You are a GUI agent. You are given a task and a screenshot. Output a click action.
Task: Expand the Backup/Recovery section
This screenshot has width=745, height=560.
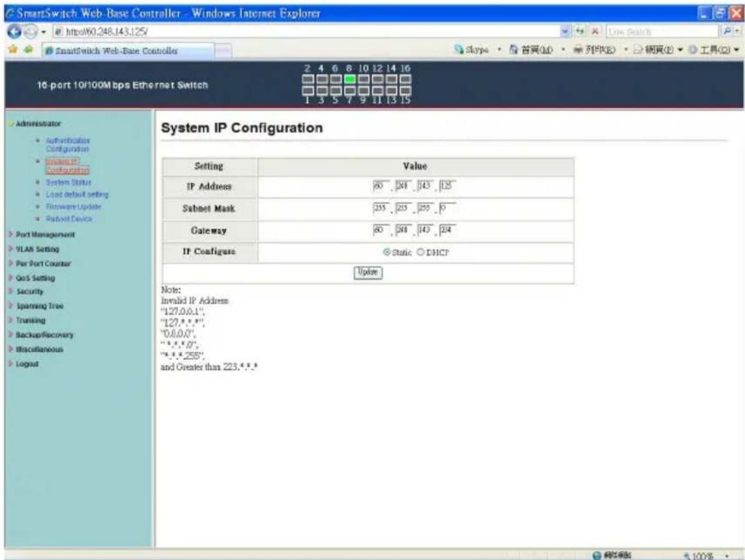pos(41,335)
